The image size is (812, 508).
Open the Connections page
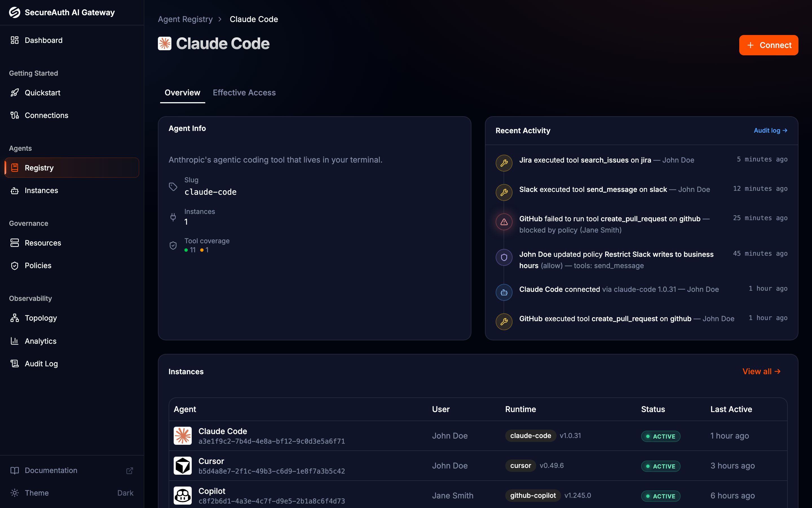pyautogui.click(x=72, y=115)
